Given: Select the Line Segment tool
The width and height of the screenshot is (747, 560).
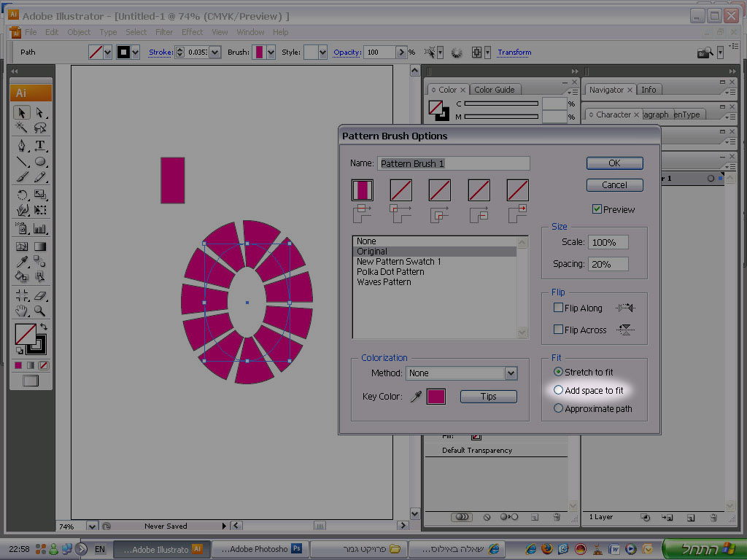Looking at the screenshot, I should coord(21,161).
